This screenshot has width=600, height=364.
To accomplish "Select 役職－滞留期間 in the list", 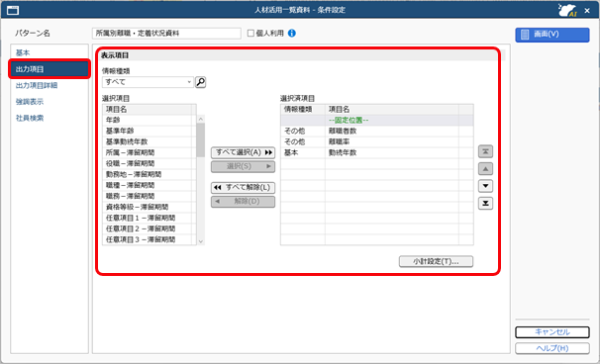I will tap(150, 163).
